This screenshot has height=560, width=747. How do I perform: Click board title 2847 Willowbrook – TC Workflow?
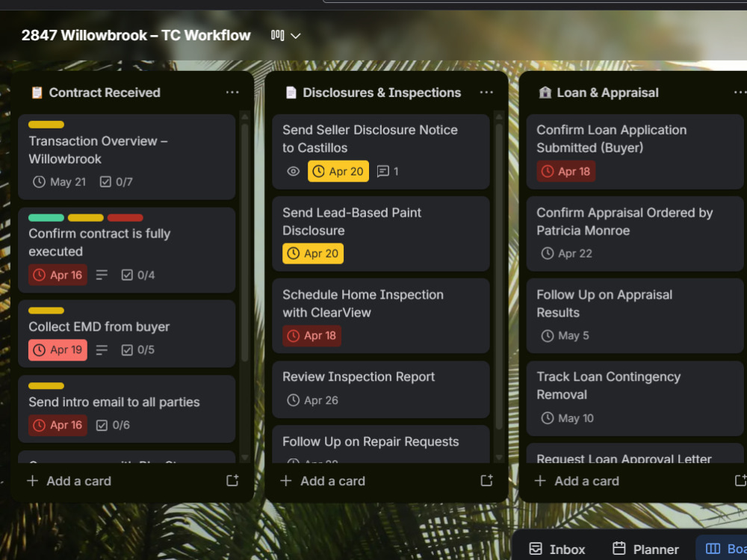coord(136,35)
